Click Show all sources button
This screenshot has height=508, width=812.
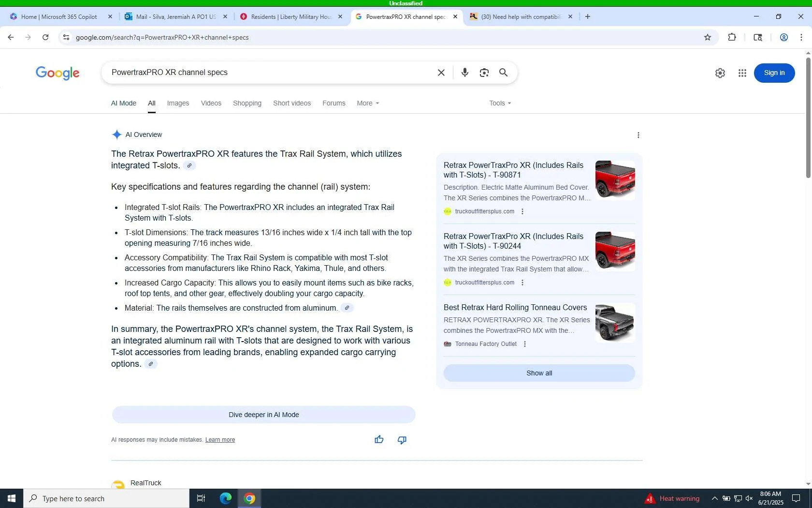tap(539, 373)
